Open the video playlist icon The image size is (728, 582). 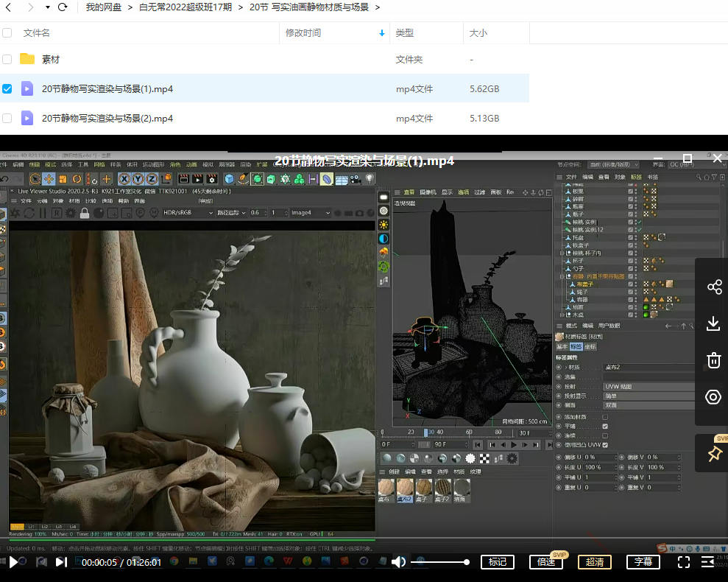708,562
